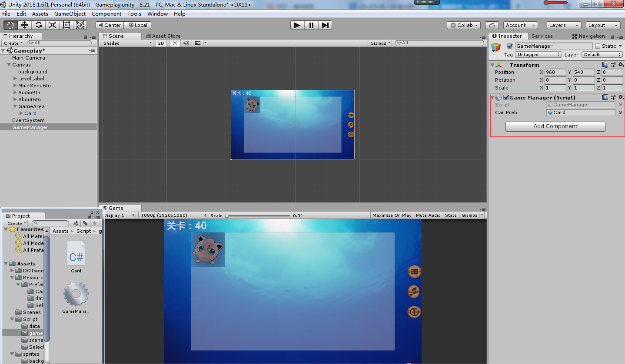Viewport: 625px width, 364px height.
Task: Toggle Stats overlay in Game view
Action: 451,215
